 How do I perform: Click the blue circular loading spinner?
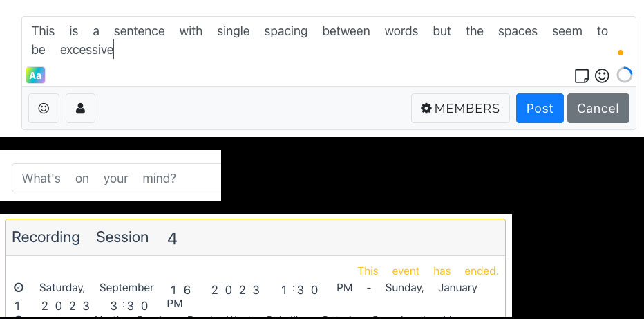(x=624, y=75)
